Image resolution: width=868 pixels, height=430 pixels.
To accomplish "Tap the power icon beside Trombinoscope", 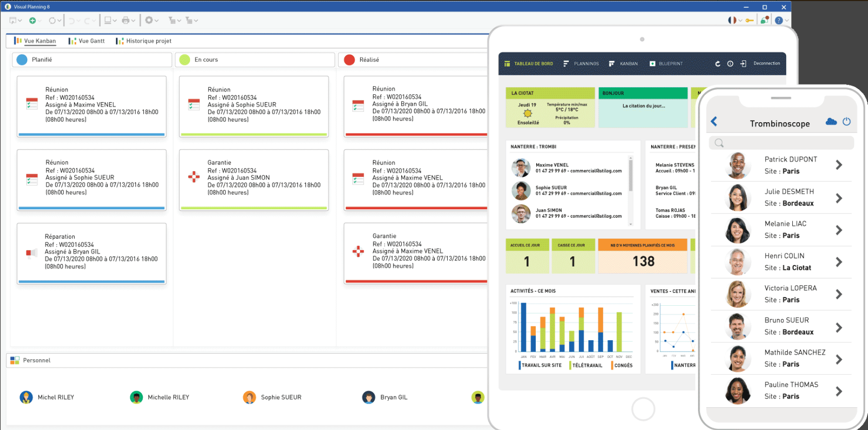I will point(846,122).
